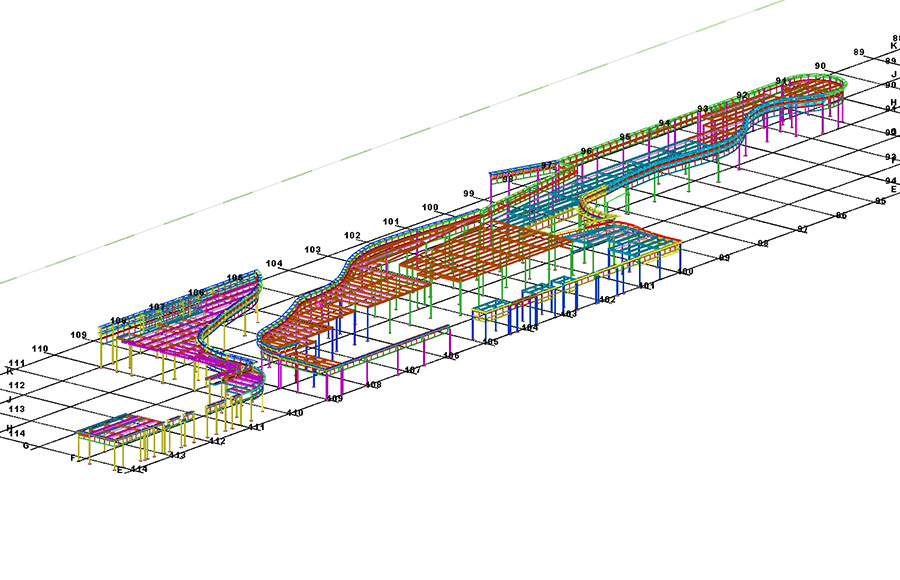Image resolution: width=900 pixels, height=580 pixels.
Task: Click grid label 91 near loop end
Action: pos(782,80)
